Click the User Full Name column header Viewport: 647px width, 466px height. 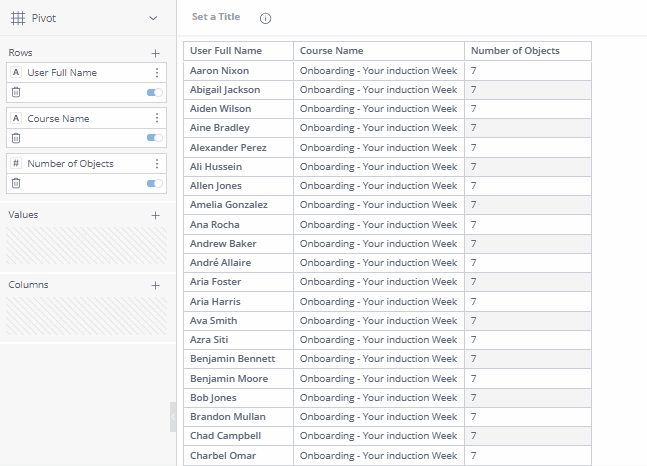(x=238, y=51)
